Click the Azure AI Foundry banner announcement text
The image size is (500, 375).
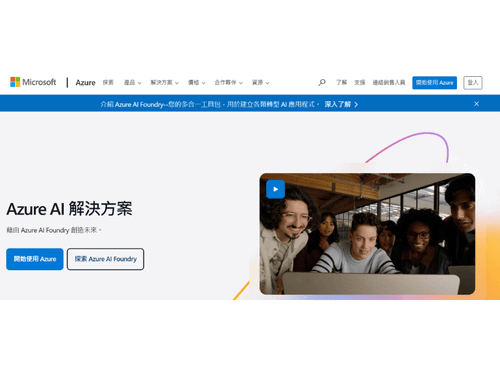(x=210, y=104)
